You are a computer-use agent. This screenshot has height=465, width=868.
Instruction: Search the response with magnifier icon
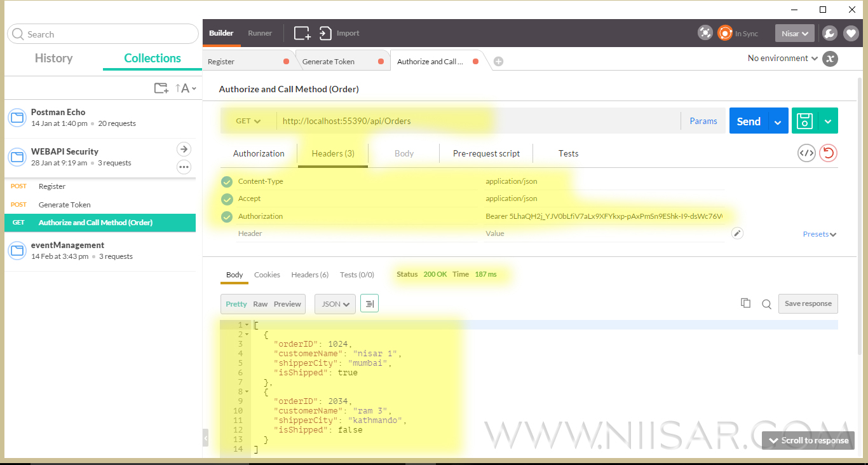coord(767,304)
